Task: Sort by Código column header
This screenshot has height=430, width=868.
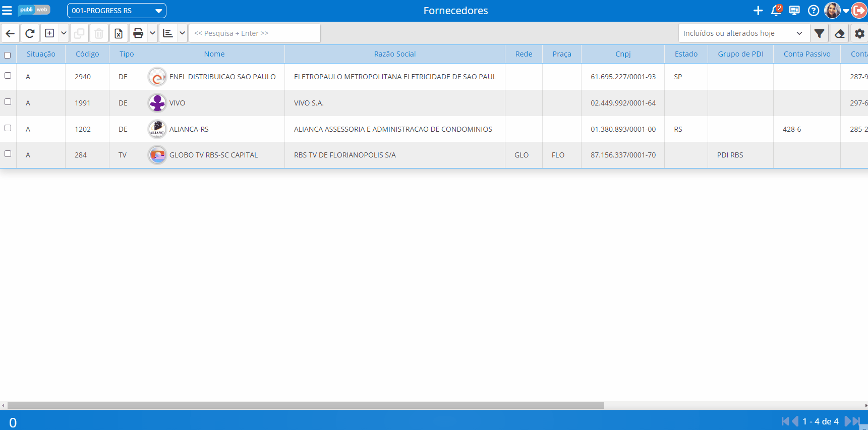Action: tap(87, 54)
